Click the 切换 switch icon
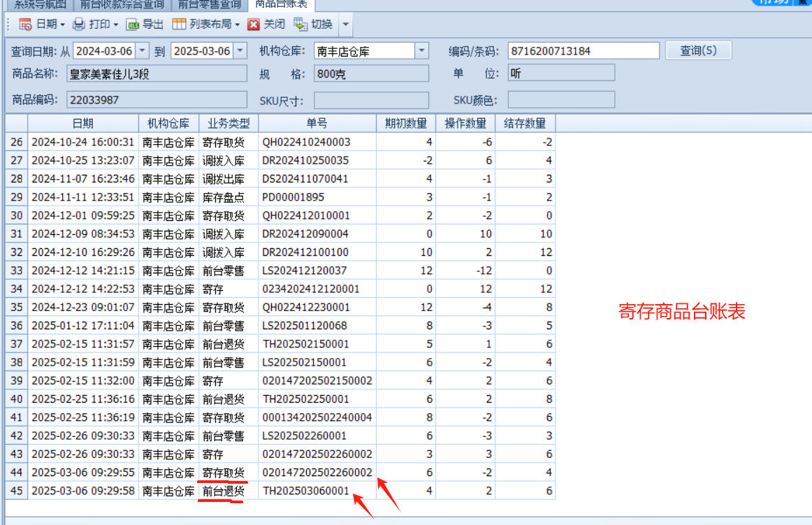812x525 pixels. coord(300,24)
